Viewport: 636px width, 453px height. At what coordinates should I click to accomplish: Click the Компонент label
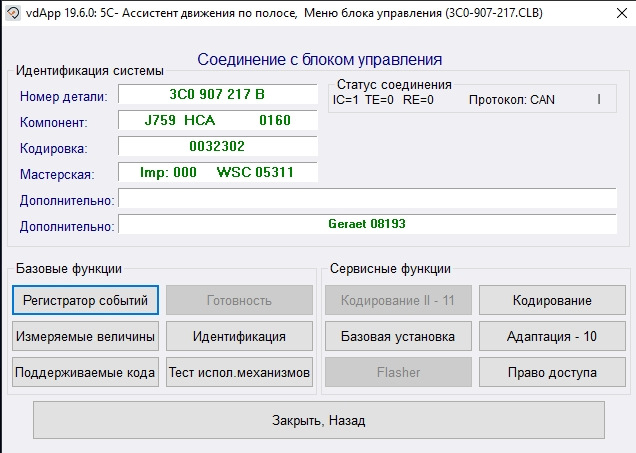tap(54, 122)
